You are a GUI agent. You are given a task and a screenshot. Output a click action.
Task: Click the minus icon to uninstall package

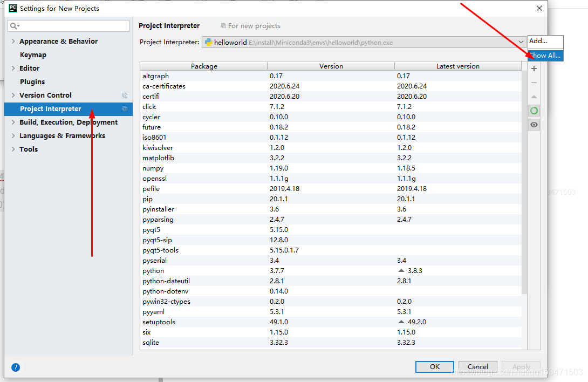[x=534, y=83]
